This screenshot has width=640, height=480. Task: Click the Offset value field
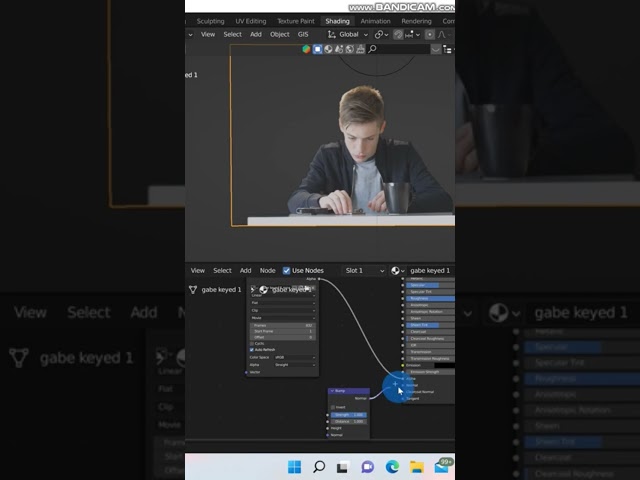[x=282, y=337]
